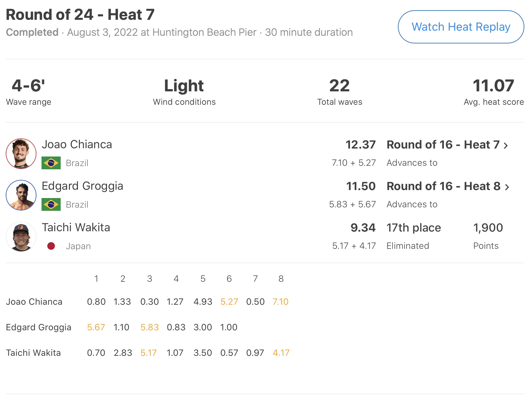Click Taichi Wakita's 5.17 wave score

coord(148,353)
